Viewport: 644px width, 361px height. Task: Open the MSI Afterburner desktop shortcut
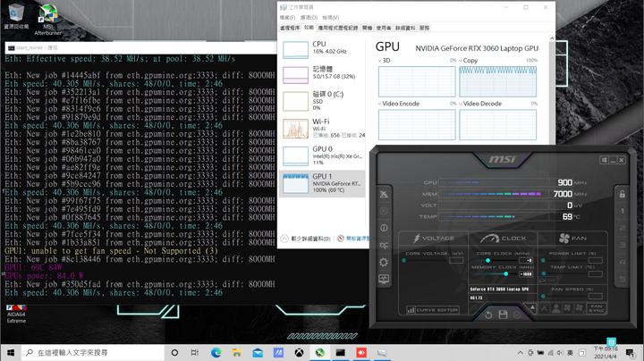pos(48,20)
